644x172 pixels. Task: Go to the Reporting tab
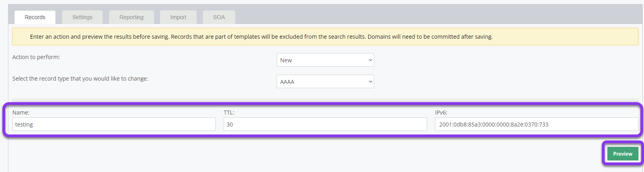[x=131, y=17]
